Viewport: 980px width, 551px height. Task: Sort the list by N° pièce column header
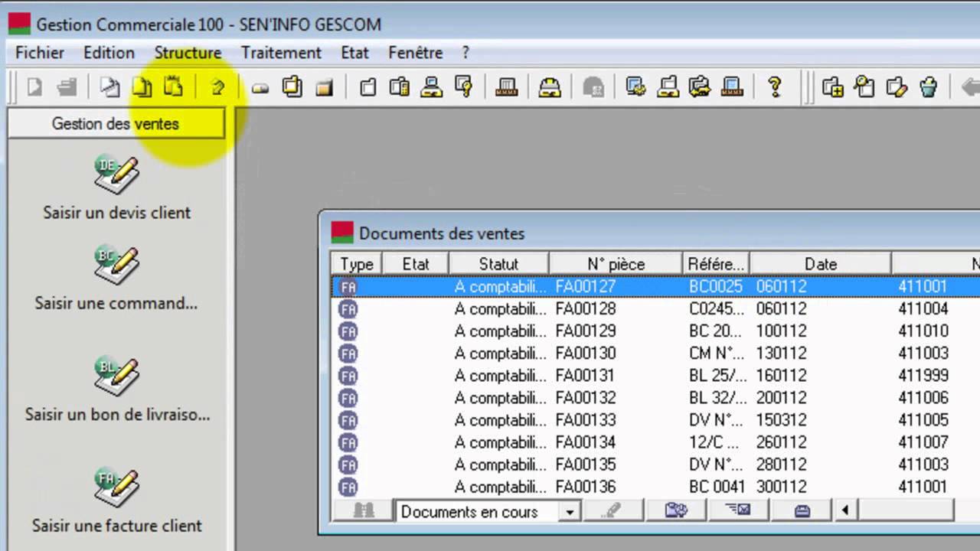click(616, 264)
